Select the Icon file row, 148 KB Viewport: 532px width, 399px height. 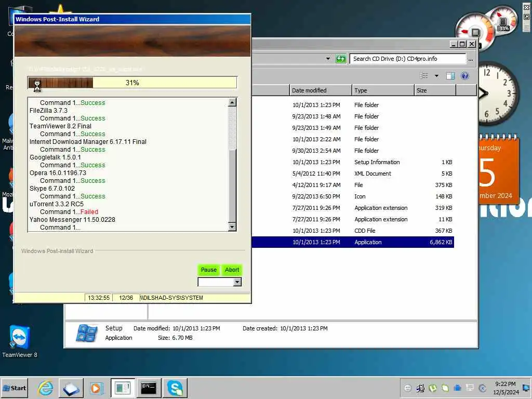click(x=353, y=196)
